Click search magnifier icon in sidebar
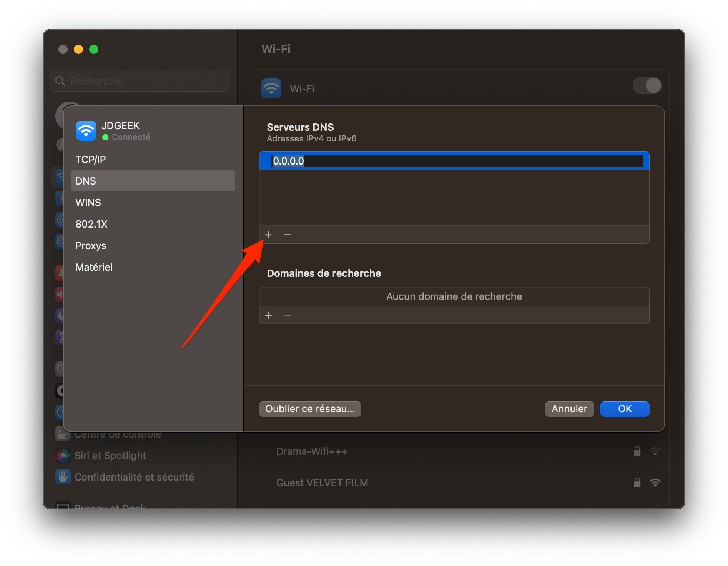The image size is (728, 566). tap(60, 81)
